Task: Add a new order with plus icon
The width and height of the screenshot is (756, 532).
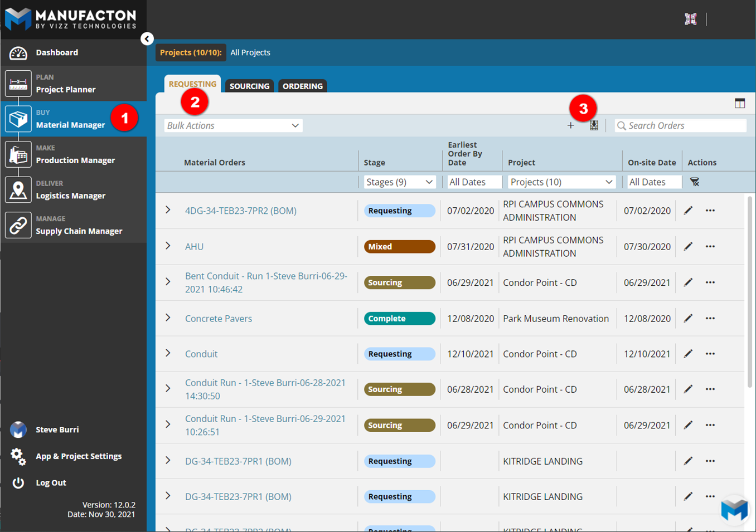Action: (570, 126)
